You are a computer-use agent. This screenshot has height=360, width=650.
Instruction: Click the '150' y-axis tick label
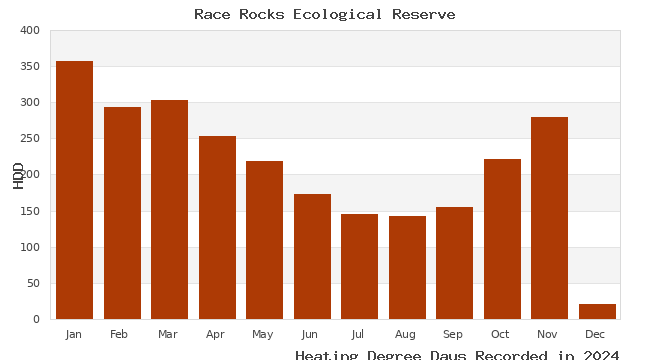click(x=30, y=212)
